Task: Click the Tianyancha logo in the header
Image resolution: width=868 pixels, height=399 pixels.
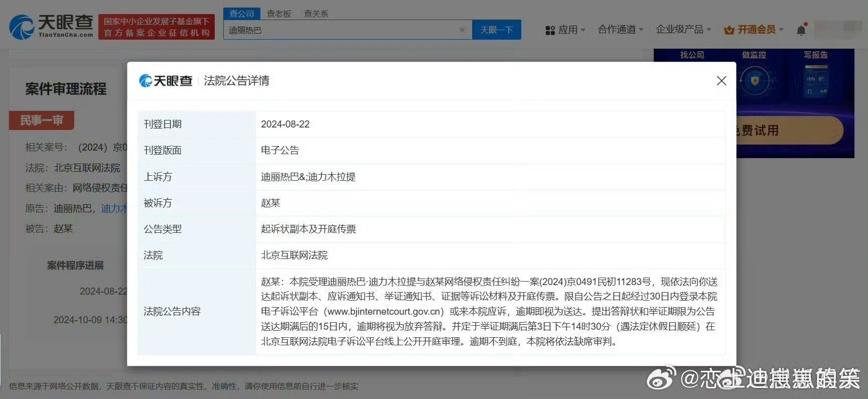Action: click(51, 27)
